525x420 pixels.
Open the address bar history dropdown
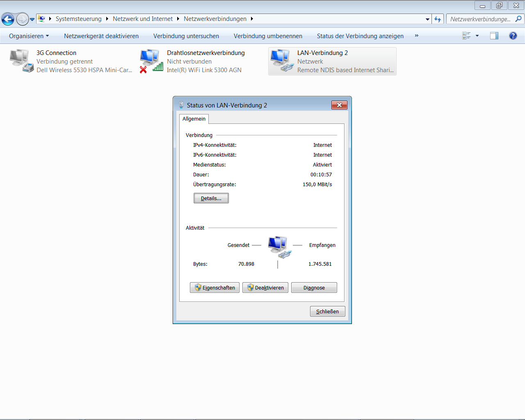427,19
